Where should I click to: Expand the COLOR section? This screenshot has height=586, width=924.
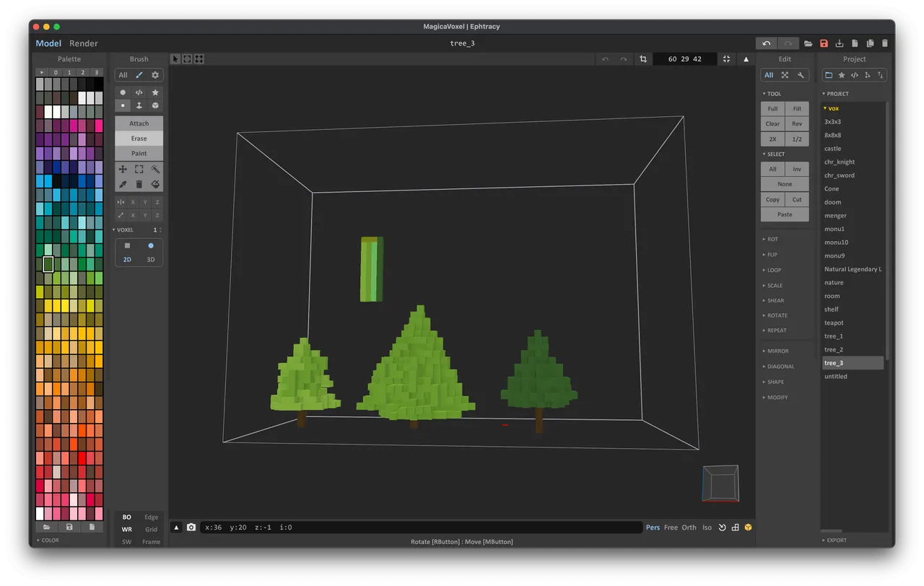click(48, 541)
